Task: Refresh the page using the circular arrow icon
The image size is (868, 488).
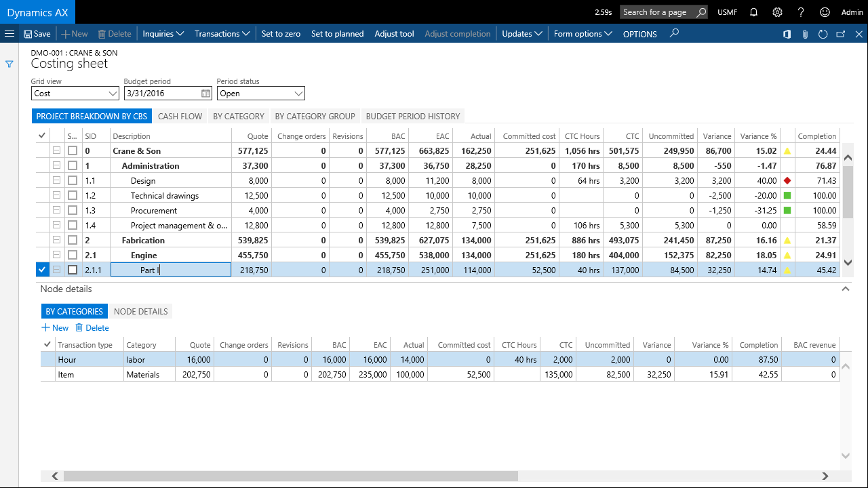Action: click(x=823, y=33)
